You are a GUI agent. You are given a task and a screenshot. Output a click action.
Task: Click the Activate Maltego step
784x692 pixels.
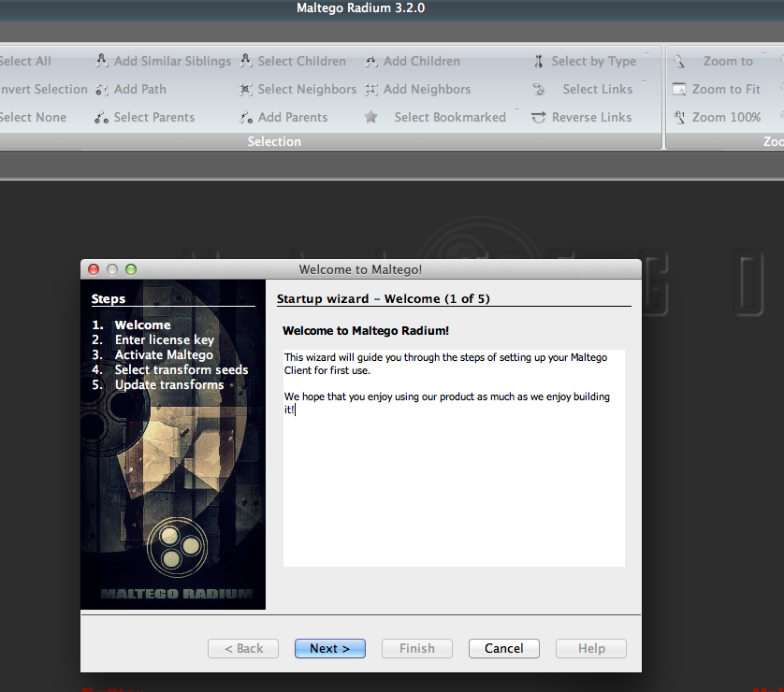point(152,354)
